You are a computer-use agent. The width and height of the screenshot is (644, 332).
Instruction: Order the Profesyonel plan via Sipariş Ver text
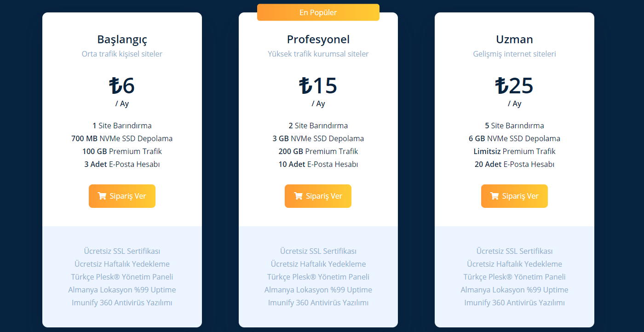pos(324,196)
